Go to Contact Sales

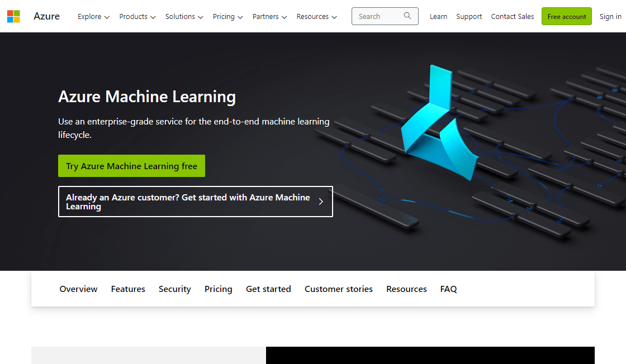pos(512,17)
